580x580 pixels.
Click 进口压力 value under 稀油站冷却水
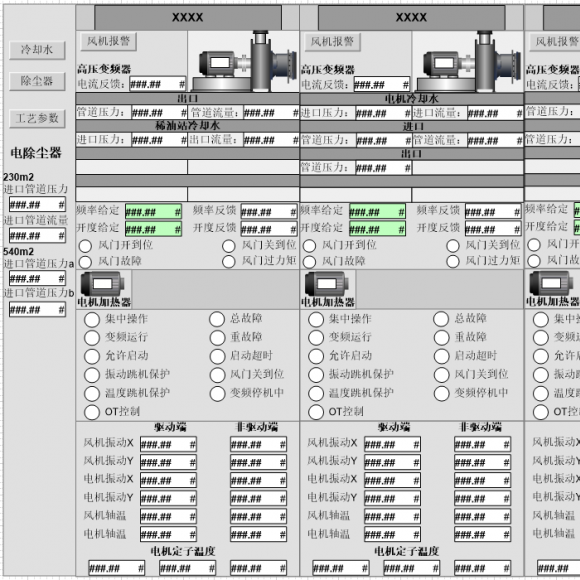tap(159, 140)
